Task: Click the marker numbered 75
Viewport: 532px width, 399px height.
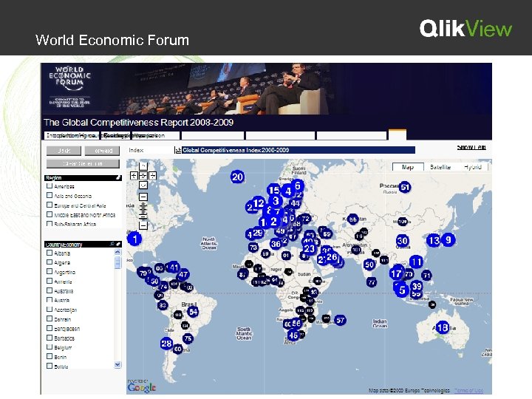Action: (x=188, y=338)
